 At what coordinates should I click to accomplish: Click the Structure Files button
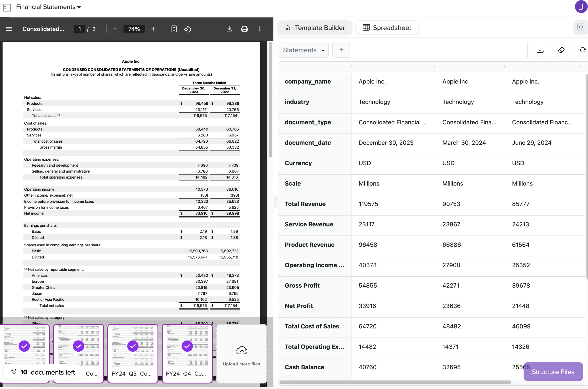click(x=553, y=372)
